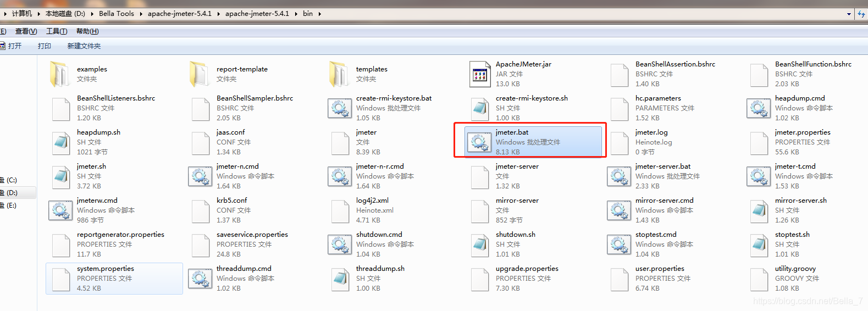Select the (D:) drive in sidebar
The image size is (868, 311).
[9, 193]
